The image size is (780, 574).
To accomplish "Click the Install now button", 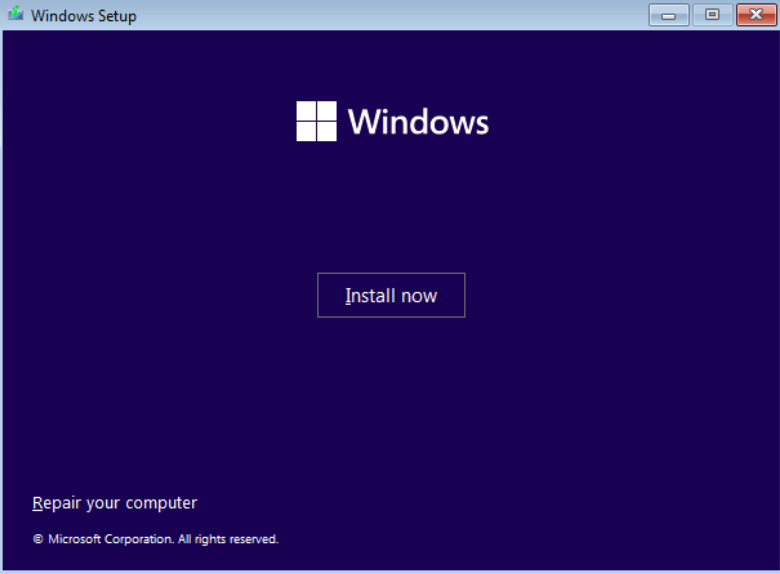I will 391,295.
